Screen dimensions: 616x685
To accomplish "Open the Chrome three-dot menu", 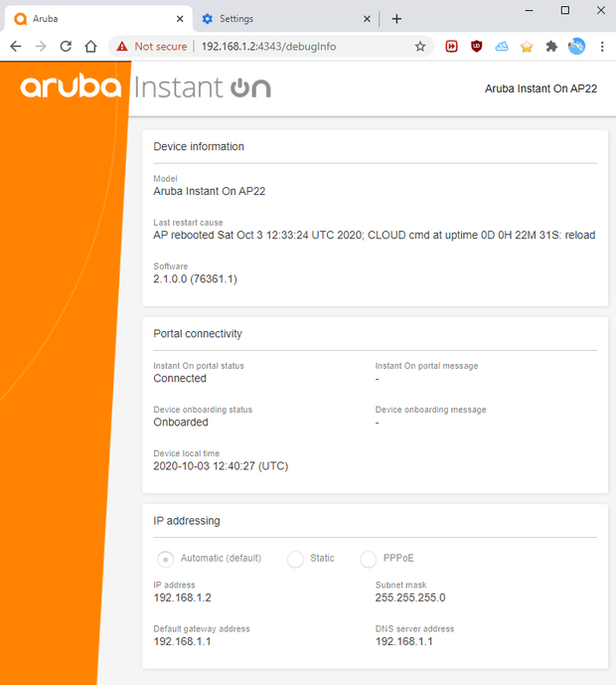I will click(x=602, y=47).
